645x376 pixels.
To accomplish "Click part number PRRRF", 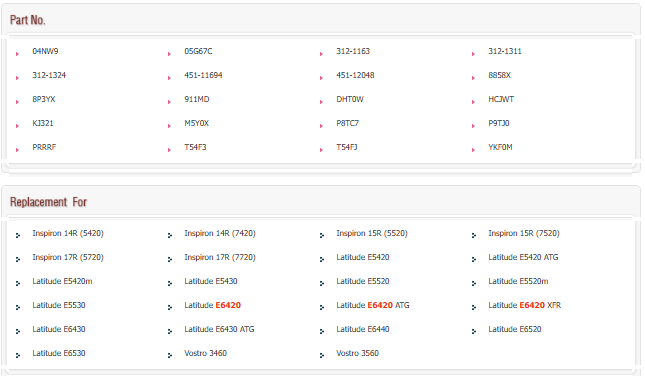I will point(44,147).
